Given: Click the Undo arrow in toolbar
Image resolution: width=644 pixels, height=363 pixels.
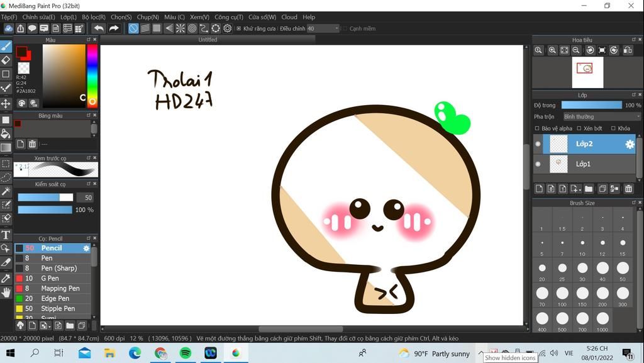Looking at the screenshot, I should (x=99, y=28).
